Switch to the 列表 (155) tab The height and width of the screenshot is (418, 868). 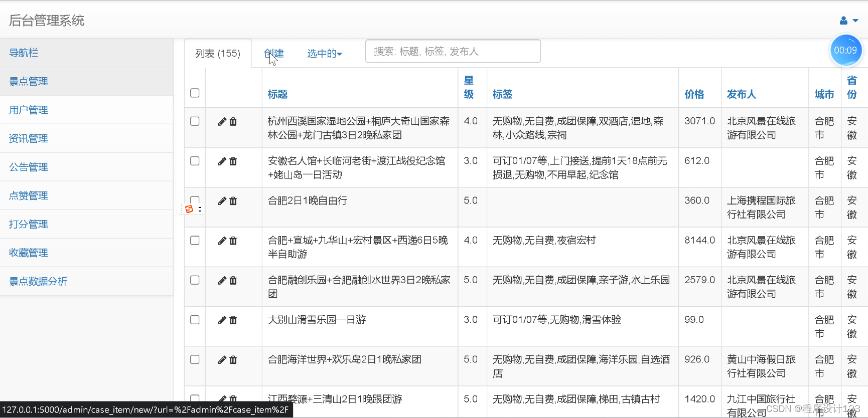coord(218,54)
